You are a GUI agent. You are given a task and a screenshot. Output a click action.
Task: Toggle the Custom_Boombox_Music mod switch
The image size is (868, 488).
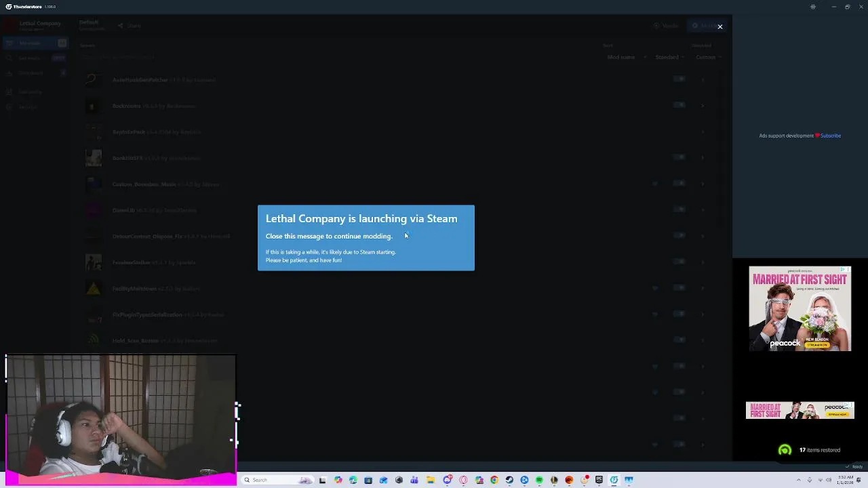click(x=679, y=183)
